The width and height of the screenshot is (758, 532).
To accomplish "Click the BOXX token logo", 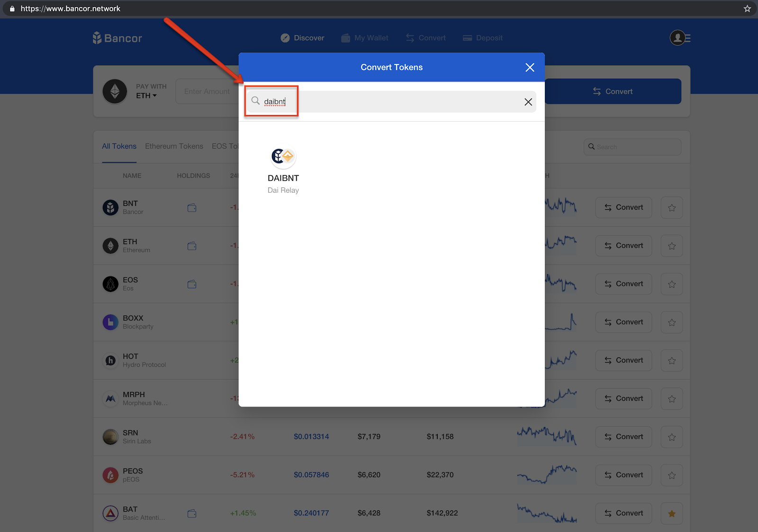I will click(x=110, y=322).
